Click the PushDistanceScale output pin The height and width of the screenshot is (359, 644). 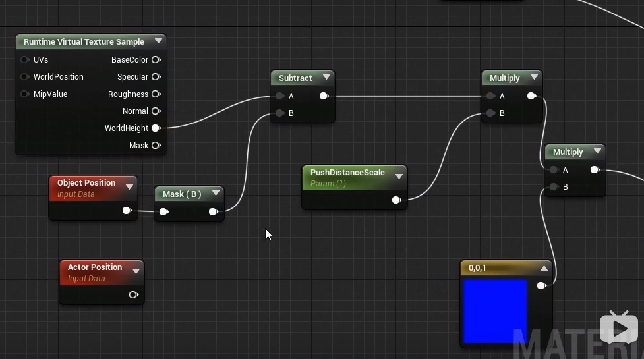click(x=396, y=200)
